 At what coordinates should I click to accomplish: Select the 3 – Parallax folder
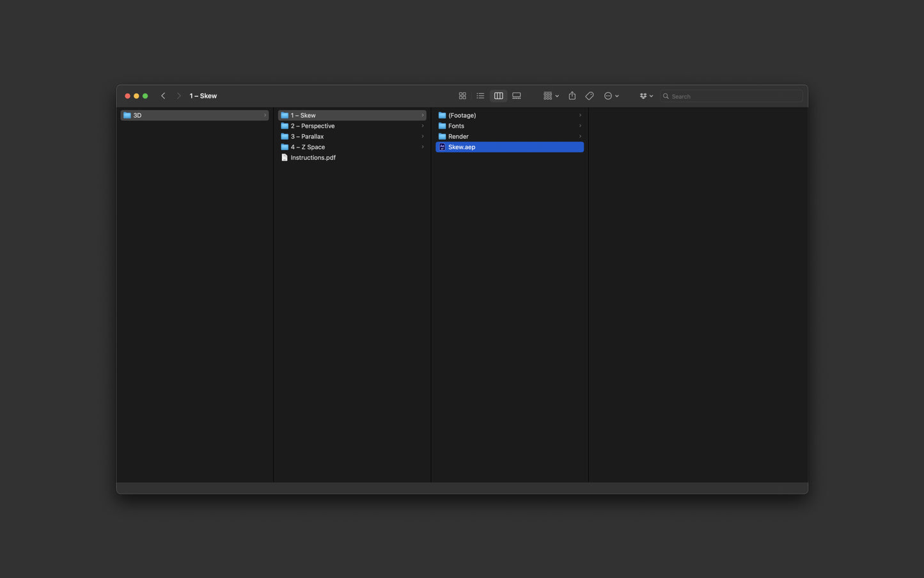point(352,136)
